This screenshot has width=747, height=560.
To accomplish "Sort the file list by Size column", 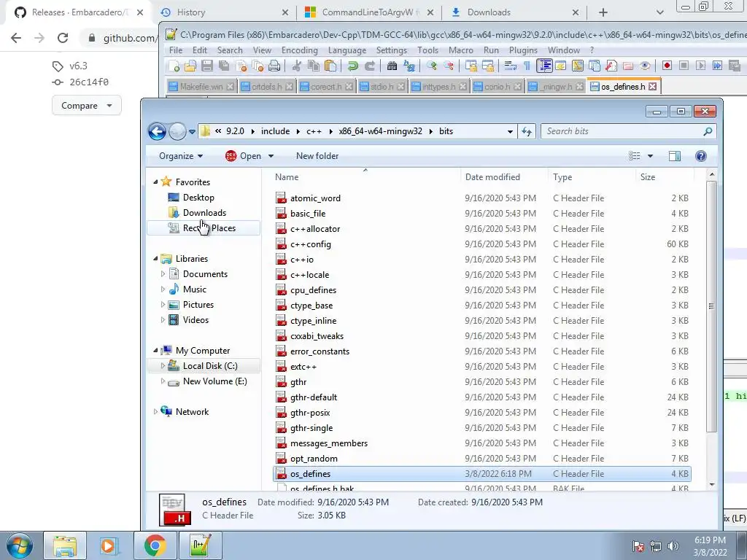I will (664, 177).
